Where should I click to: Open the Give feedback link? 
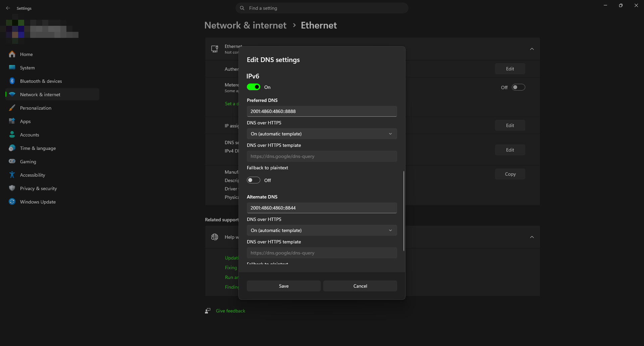(230, 311)
